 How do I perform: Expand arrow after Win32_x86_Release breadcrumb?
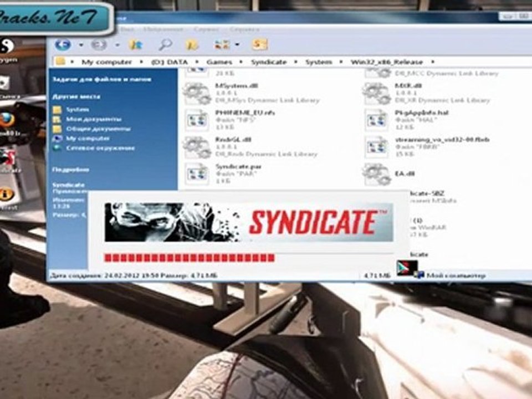(x=433, y=62)
